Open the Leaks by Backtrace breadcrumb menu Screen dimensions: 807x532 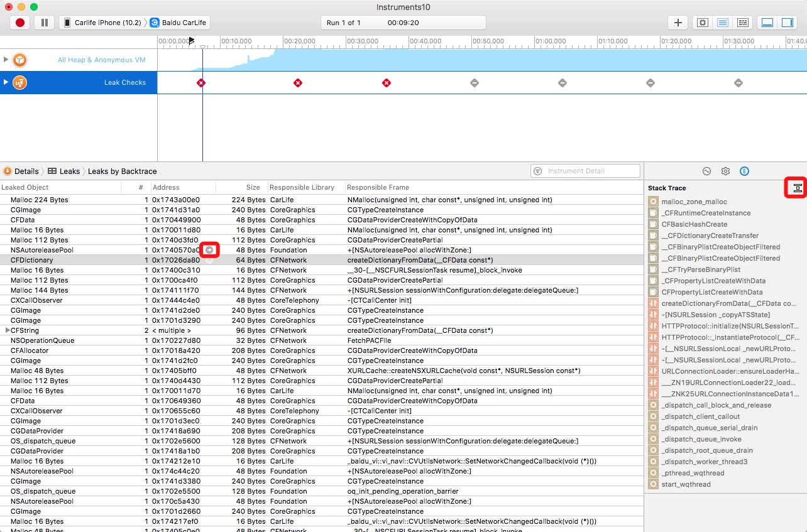click(122, 171)
